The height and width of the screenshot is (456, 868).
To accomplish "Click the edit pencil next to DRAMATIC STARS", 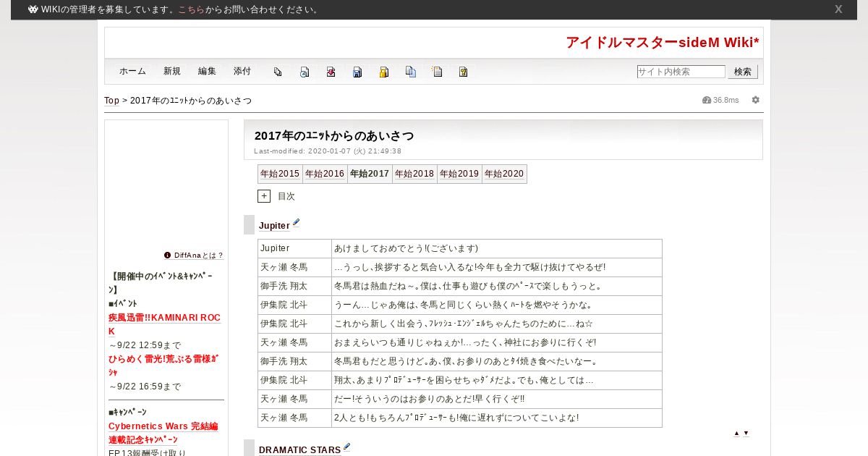I will click(x=347, y=448).
